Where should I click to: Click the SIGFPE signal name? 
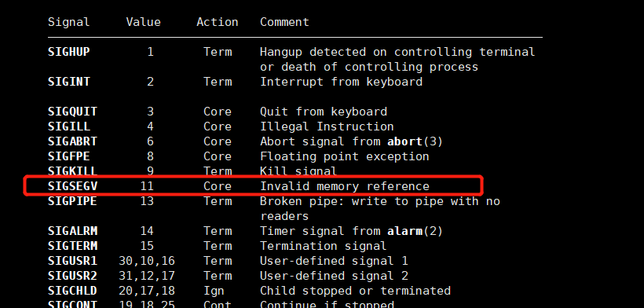pos(68,156)
